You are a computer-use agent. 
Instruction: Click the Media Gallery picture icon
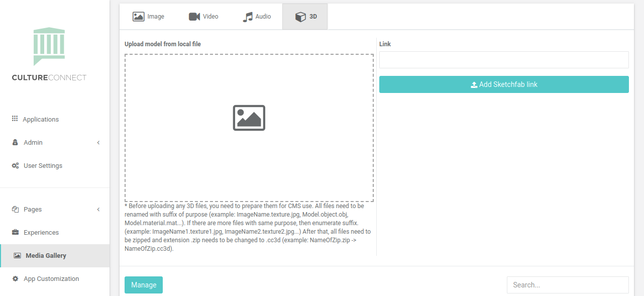[x=17, y=255]
